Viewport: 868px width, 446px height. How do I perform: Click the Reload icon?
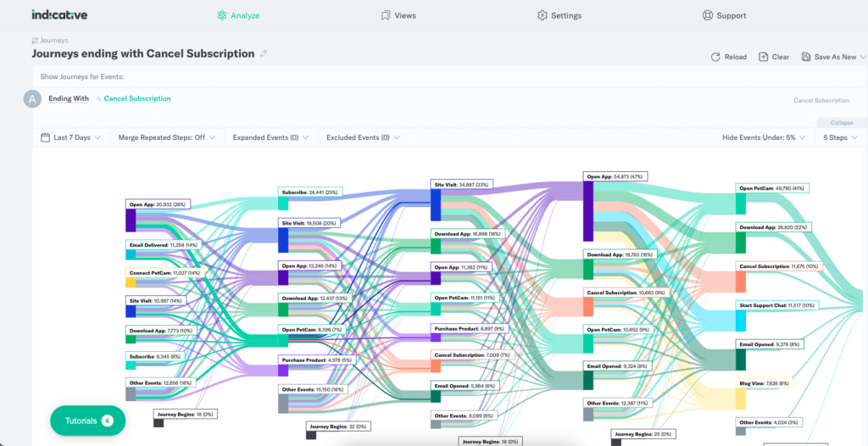click(715, 57)
